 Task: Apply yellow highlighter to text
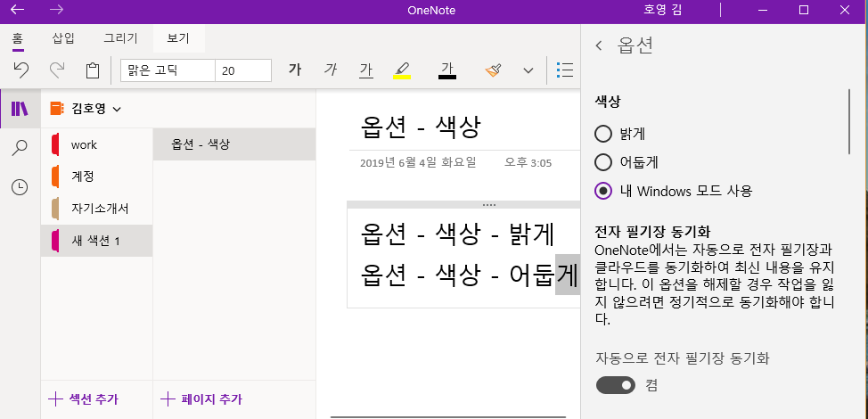(402, 70)
